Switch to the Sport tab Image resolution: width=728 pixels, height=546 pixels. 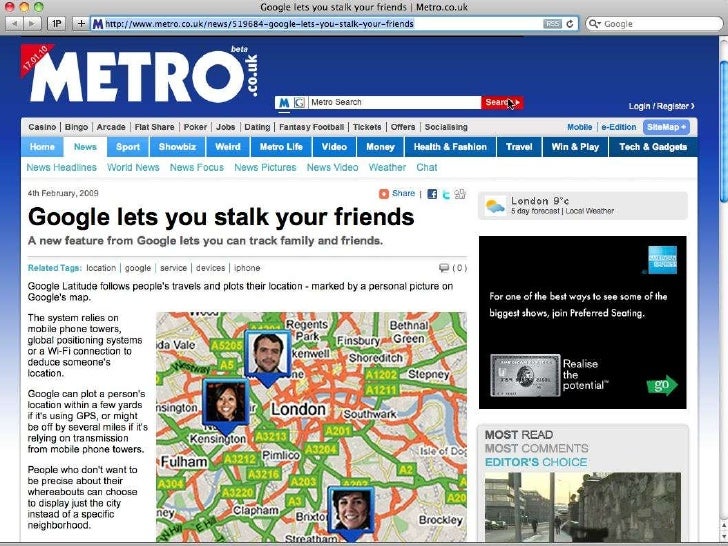[128, 147]
